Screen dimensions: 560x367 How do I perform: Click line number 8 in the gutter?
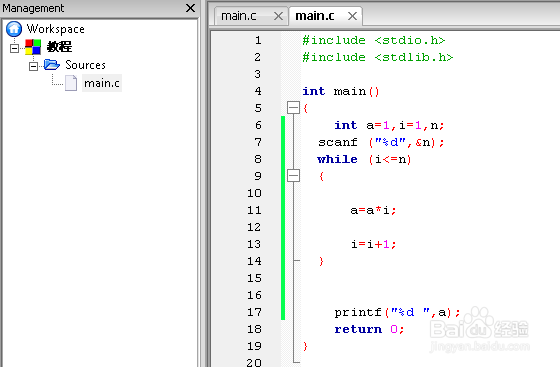coord(258,159)
